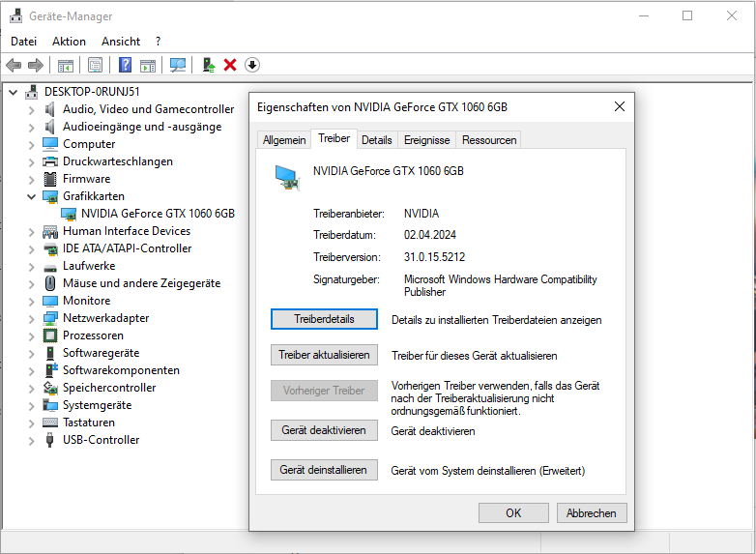The image size is (756, 554).
Task: Click the Update driver toolbar icon
Action: point(208,65)
